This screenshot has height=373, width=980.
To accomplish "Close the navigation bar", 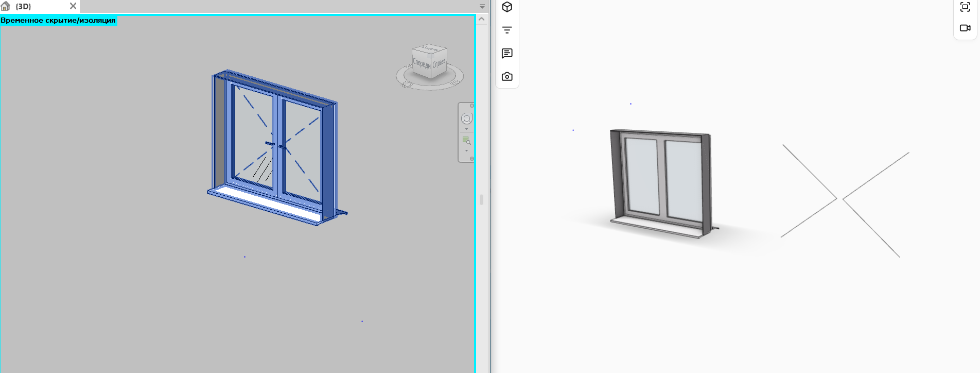I will point(471,106).
